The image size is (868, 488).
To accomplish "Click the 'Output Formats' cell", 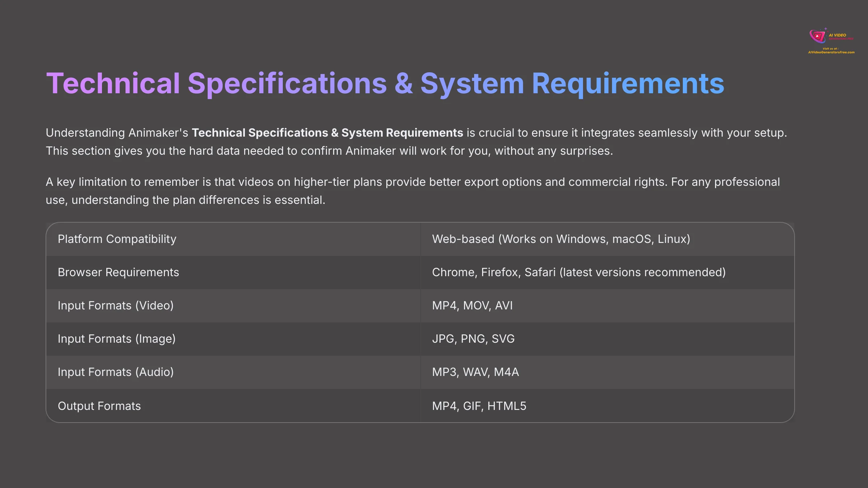I will pos(234,406).
